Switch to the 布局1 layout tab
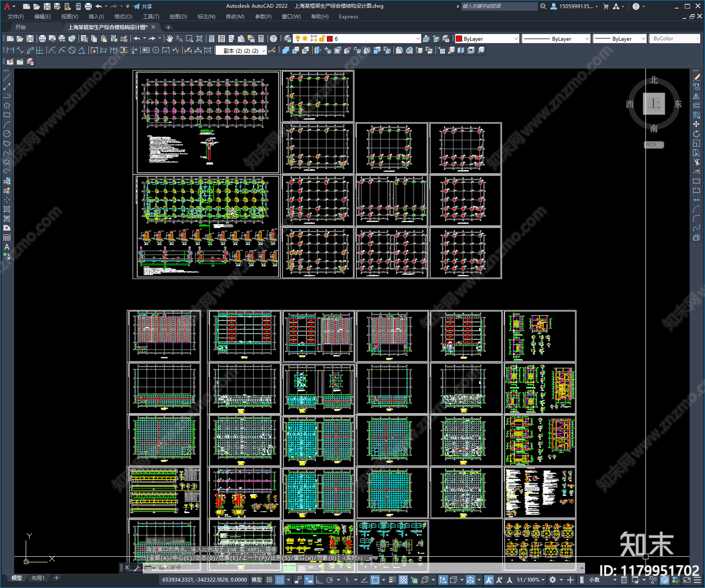Image resolution: width=705 pixels, height=588 pixels. tap(38, 578)
